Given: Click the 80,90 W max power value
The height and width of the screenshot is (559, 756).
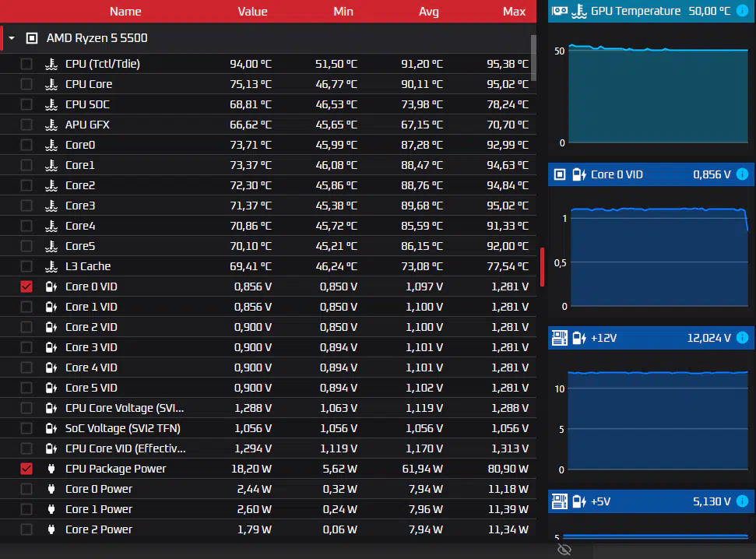Looking at the screenshot, I should [508, 469].
